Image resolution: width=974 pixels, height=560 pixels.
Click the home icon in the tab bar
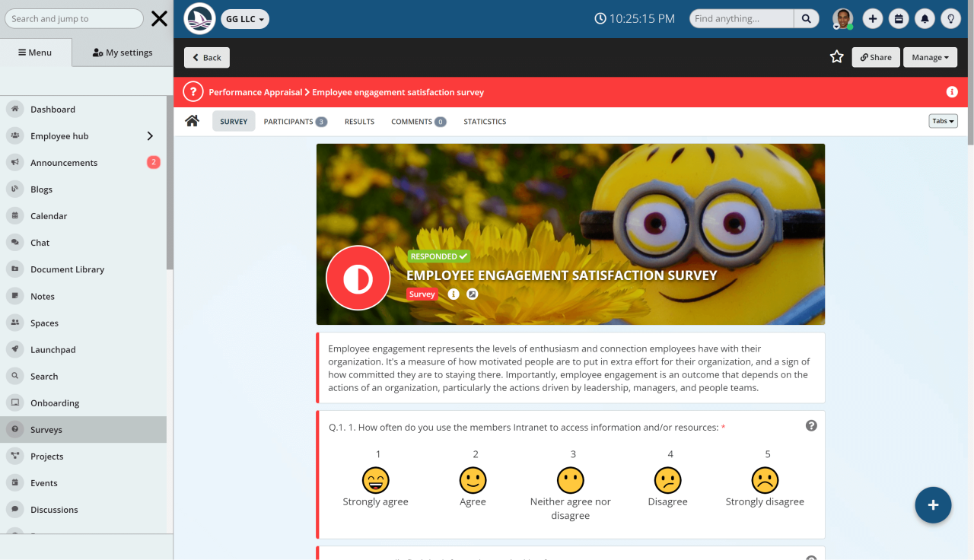pos(192,120)
